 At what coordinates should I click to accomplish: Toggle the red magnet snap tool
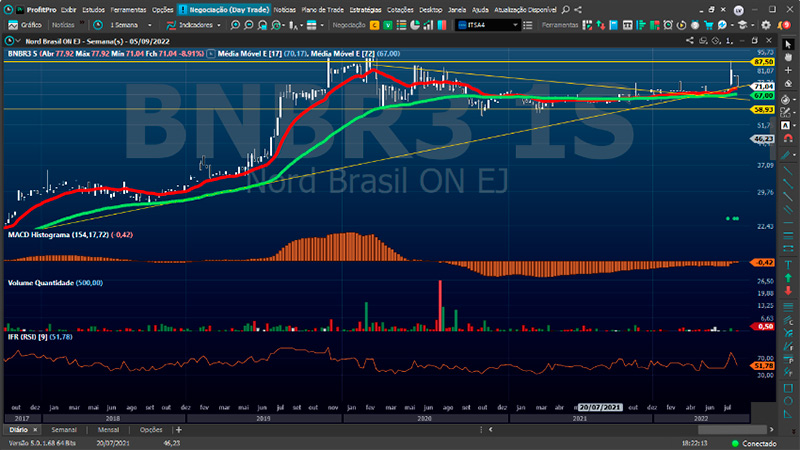[788, 138]
